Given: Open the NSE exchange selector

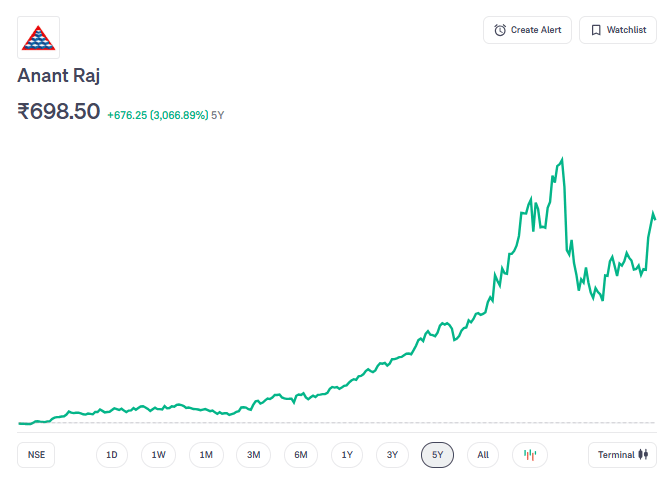Looking at the screenshot, I should 36,455.
